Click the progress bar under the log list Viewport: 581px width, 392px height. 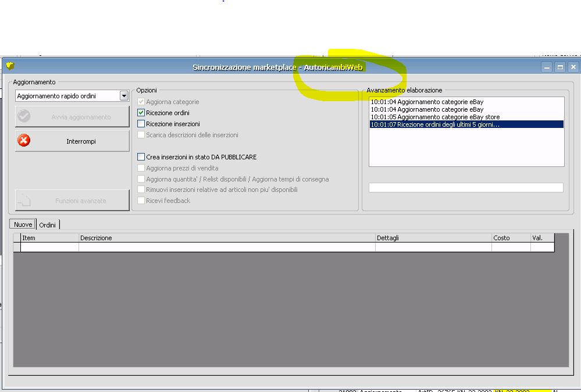(x=466, y=187)
